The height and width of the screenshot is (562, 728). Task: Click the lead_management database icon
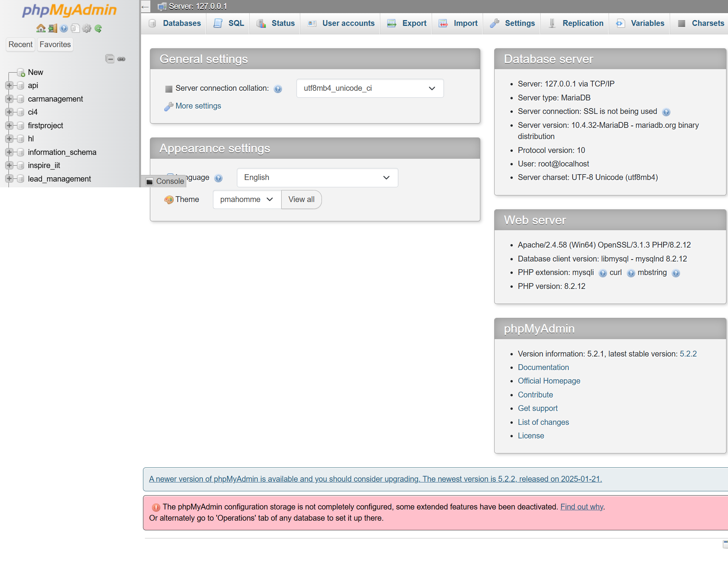pos(20,179)
